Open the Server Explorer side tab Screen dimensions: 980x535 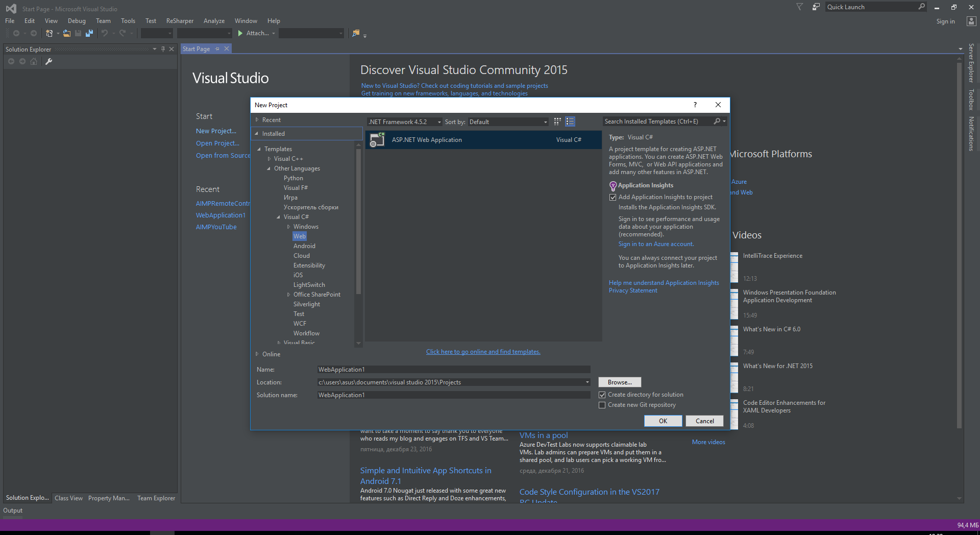(x=971, y=63)
